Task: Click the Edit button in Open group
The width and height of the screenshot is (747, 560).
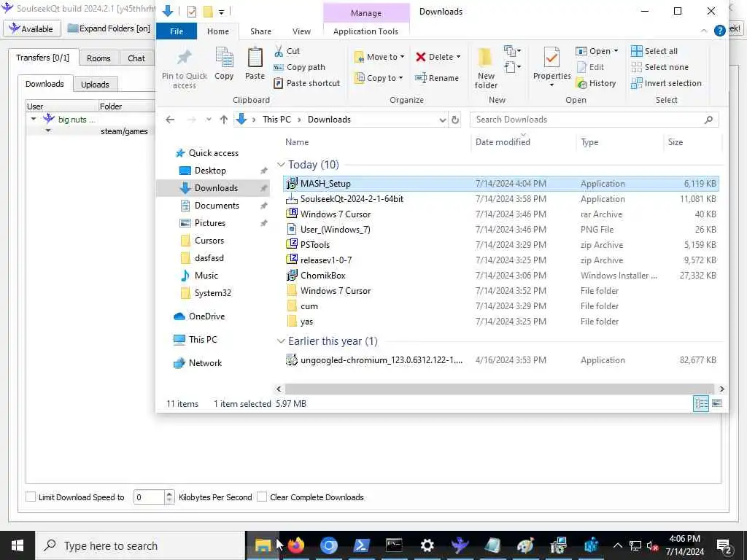Action: 591,67
